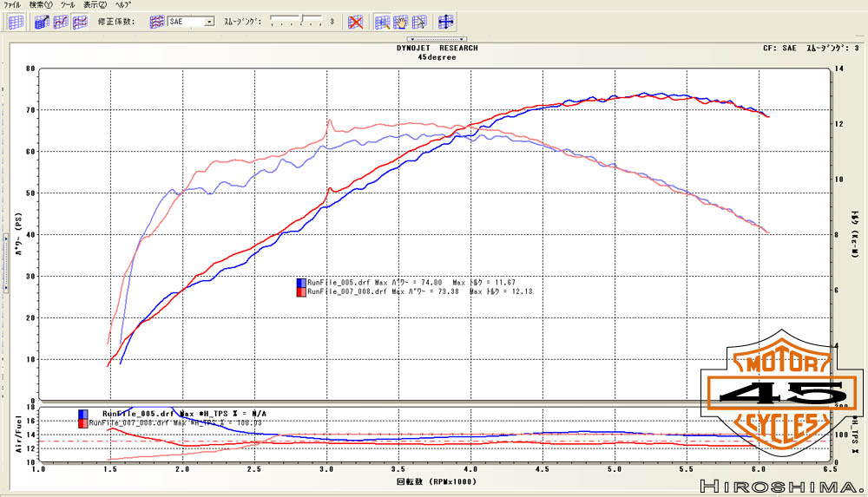
Task: Open the ヘルプ menu
Action: (121, 5)
